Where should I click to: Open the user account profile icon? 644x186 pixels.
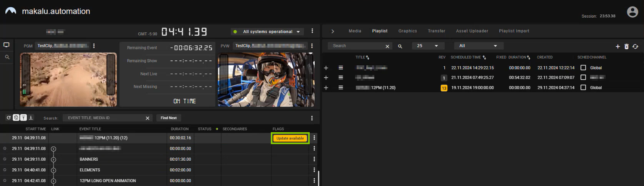[632, 12]
